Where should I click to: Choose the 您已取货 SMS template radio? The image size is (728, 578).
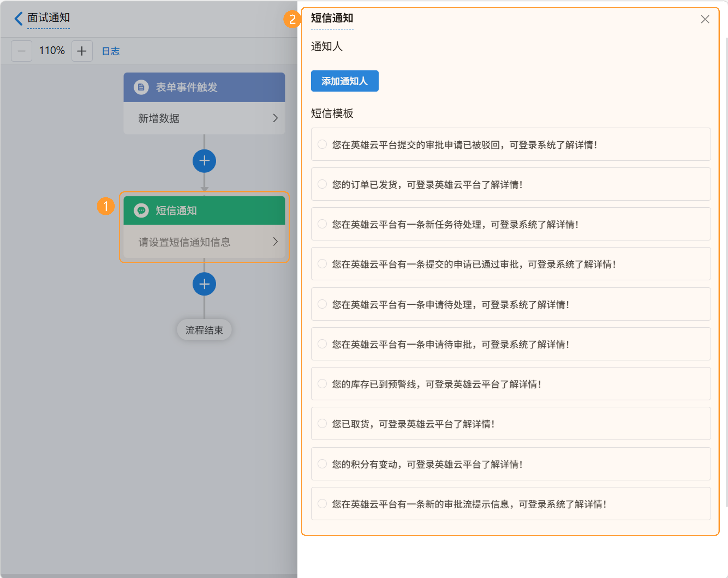[x=322, y=423]
